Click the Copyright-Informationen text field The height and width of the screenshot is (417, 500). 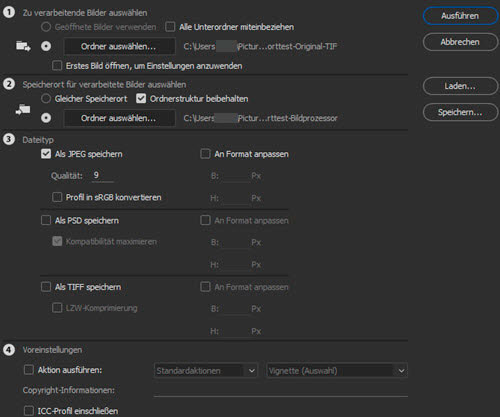pos(281,390)
